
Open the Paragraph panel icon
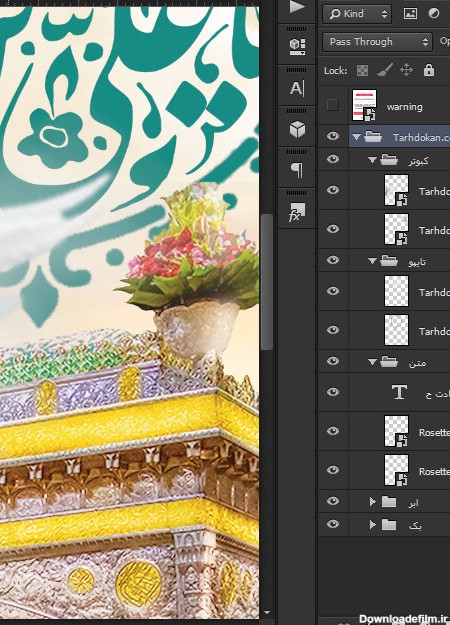pos(297,170)
